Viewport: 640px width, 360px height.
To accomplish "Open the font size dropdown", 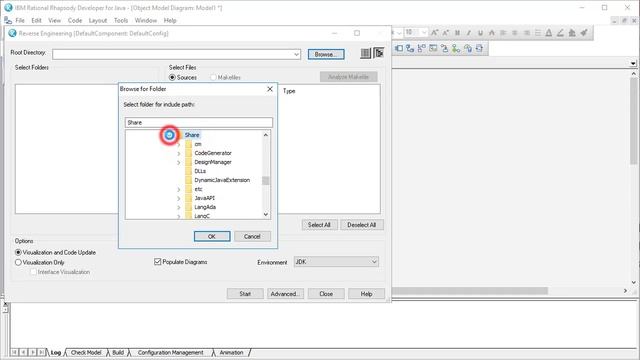I will 424,33.
